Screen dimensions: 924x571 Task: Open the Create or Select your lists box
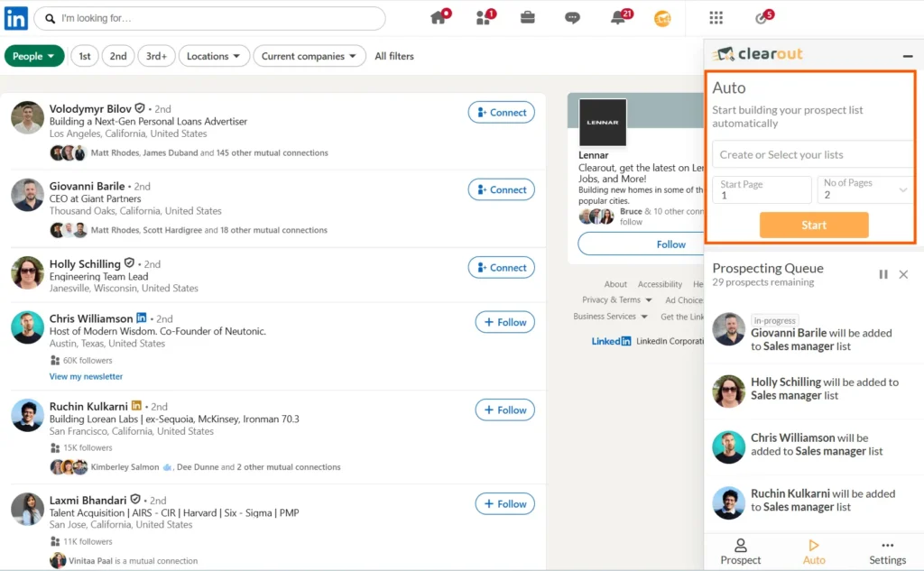pyautogui.click(x=812, y=154)
